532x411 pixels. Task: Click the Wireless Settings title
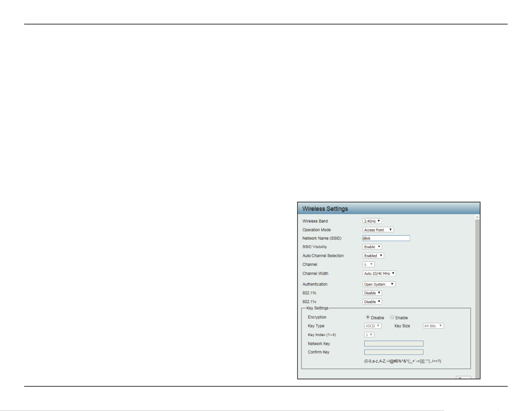(x=325, y=209)
